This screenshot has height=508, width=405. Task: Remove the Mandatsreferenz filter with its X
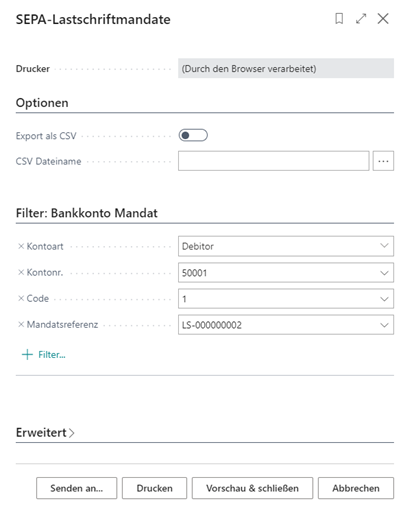pyautogui.click(x=21, y=324)
